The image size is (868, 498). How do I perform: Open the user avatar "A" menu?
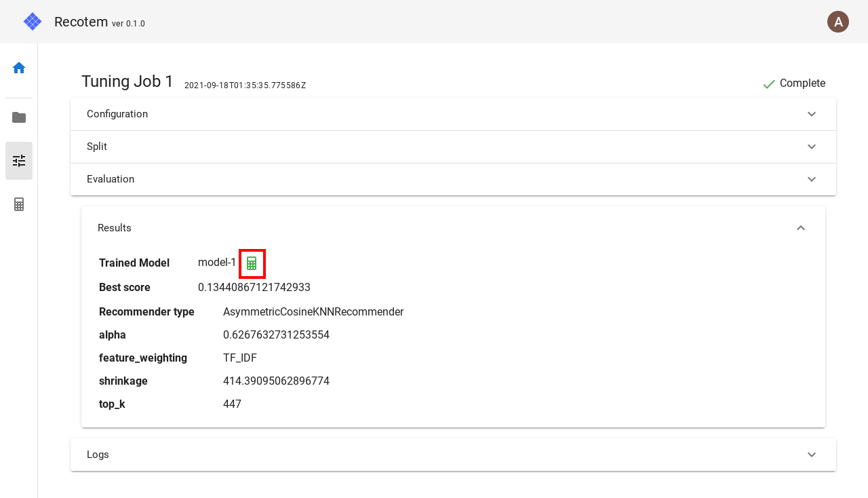pyautogui.click(x=838, y=22)
